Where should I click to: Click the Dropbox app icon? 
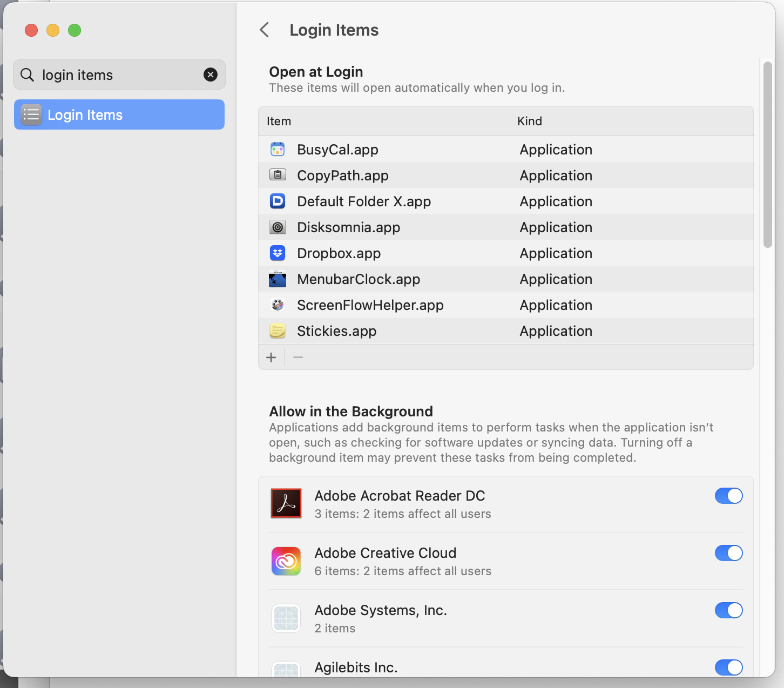coord(278,253)
